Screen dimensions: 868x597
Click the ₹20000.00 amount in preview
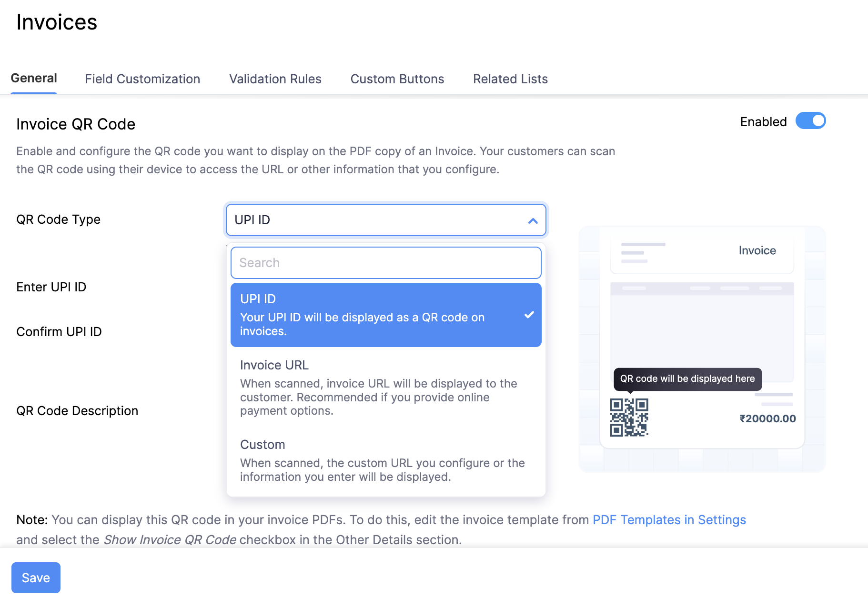pos(767,419)
